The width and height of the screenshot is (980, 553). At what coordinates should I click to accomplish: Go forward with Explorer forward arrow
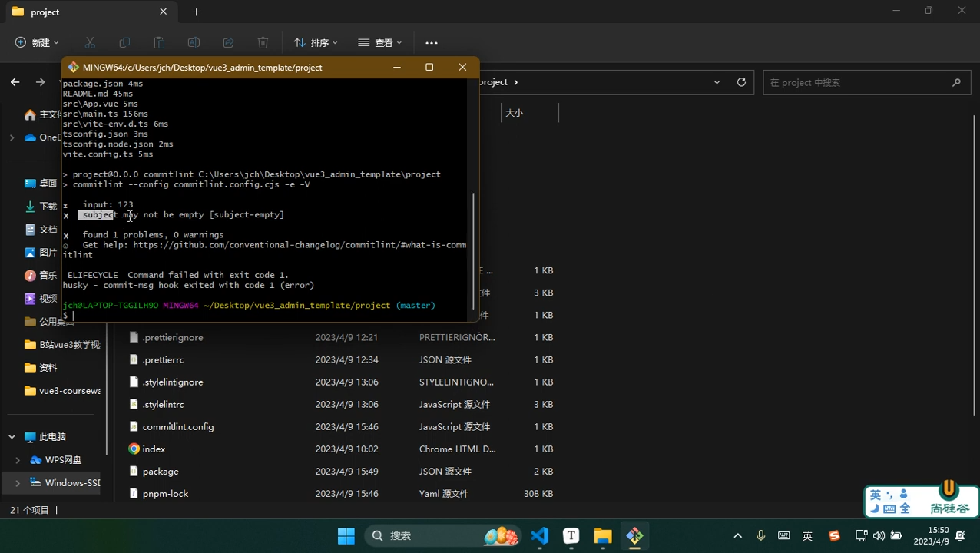(40, 82)
